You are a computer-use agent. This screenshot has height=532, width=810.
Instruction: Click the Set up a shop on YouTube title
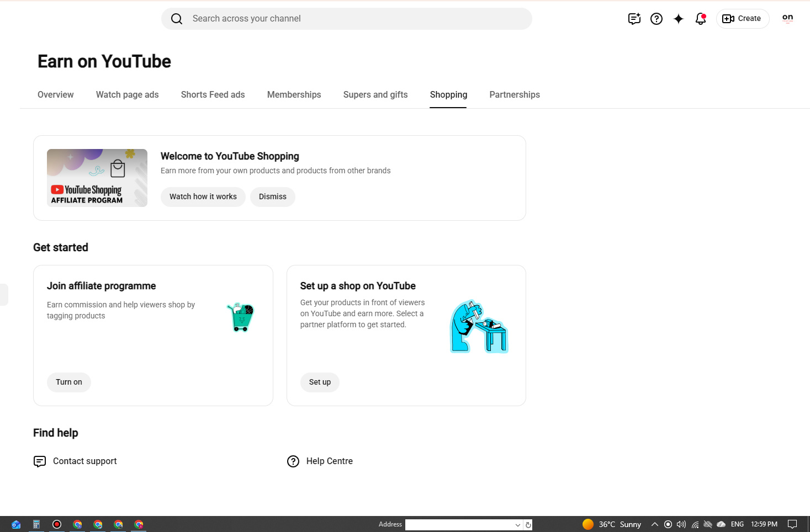[358, 286]
